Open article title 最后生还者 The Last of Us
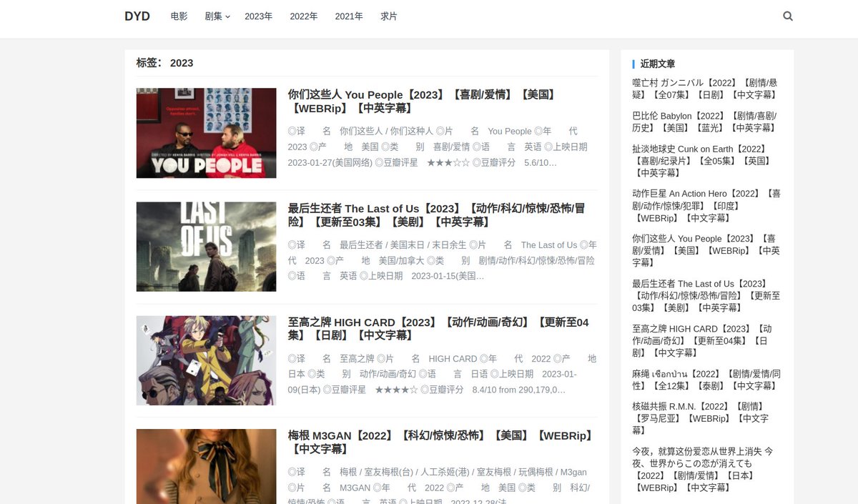The image size is (858, 504). 437,215
